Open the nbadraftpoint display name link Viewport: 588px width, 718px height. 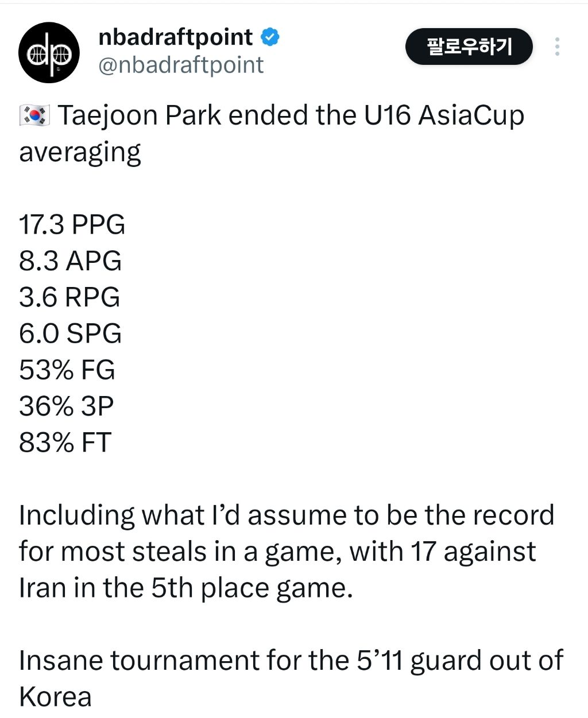pos(175,37)
